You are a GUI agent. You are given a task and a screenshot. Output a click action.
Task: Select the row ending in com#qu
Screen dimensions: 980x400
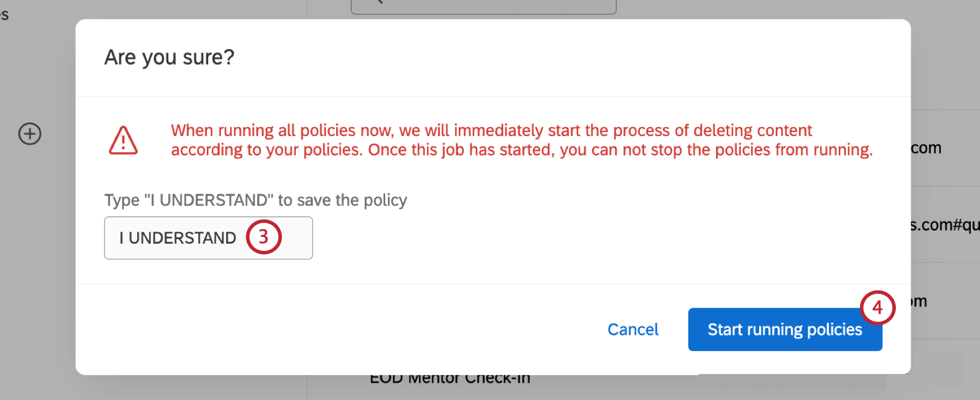point(945,225)
